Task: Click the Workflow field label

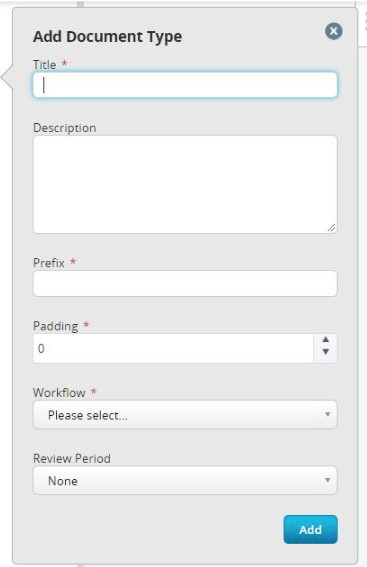Action: 59,393
